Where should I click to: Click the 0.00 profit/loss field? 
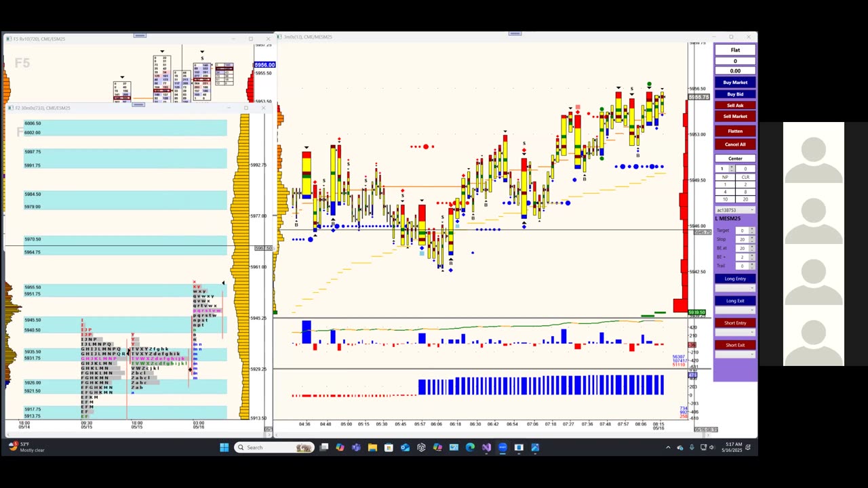735,70
